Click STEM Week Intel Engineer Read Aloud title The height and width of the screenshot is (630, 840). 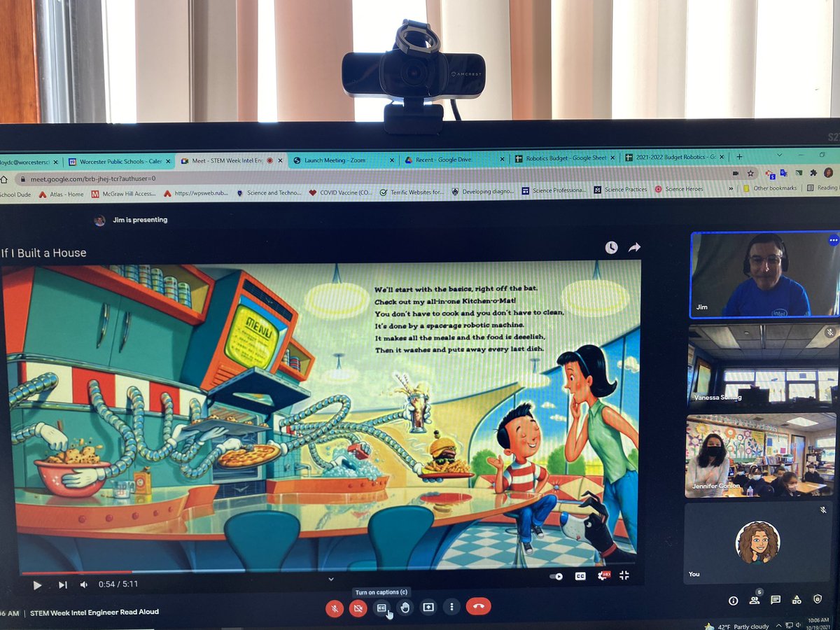point(94,612)
